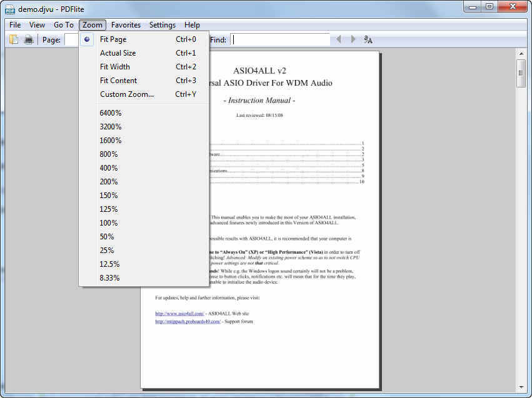Set zoom to 150%

pyautogui.click(x=144, y=196)
